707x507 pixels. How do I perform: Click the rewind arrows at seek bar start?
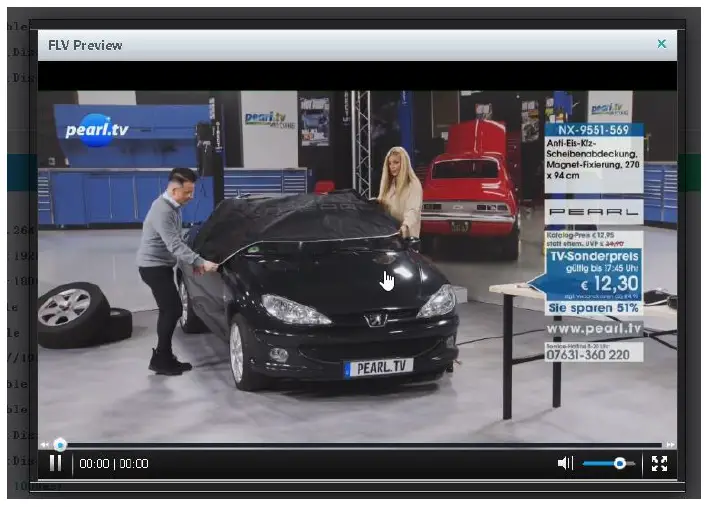tap(44, 445)
